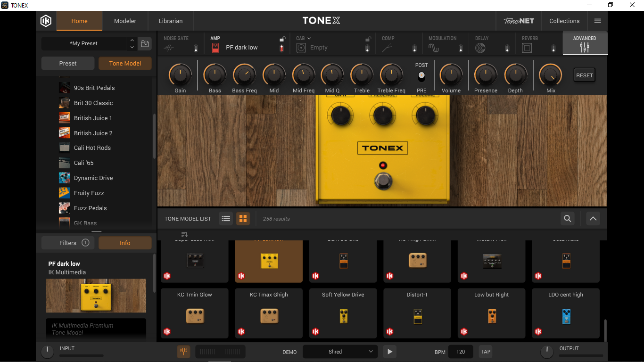Image resolution: width=644 pixels, height=362 pixels.
Task: Open the Shred demo dropdown
Action: 340,352
